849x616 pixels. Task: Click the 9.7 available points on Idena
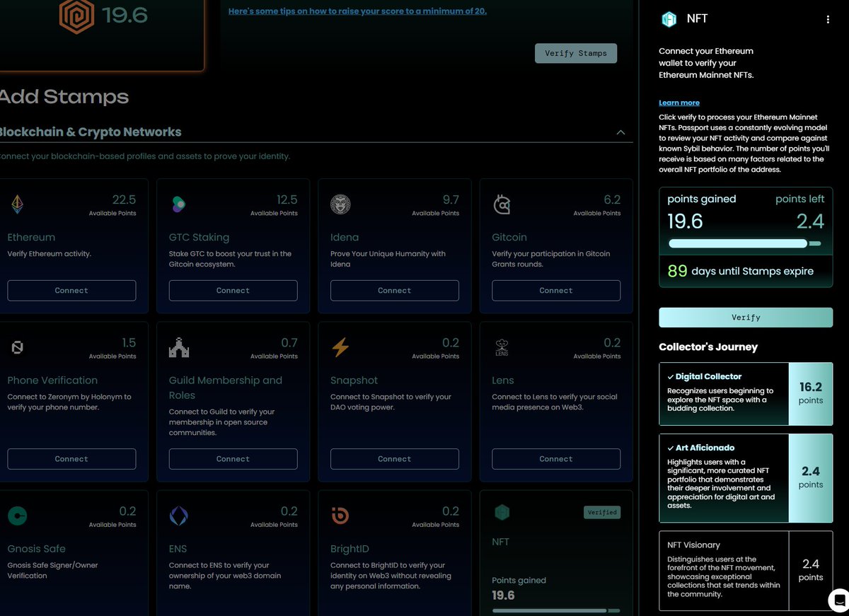click(x=451, y=200)
